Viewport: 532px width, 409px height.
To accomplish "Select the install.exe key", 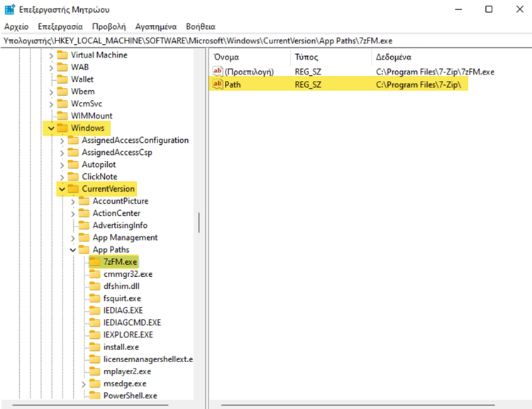I will click(x=121, y=347).
